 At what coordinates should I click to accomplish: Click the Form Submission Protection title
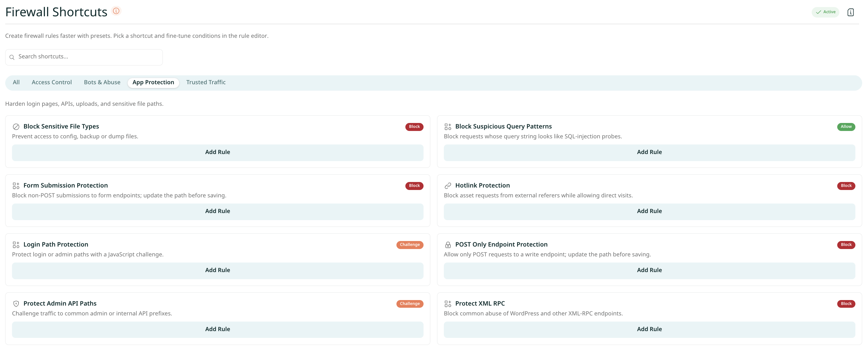coord(66,185)
